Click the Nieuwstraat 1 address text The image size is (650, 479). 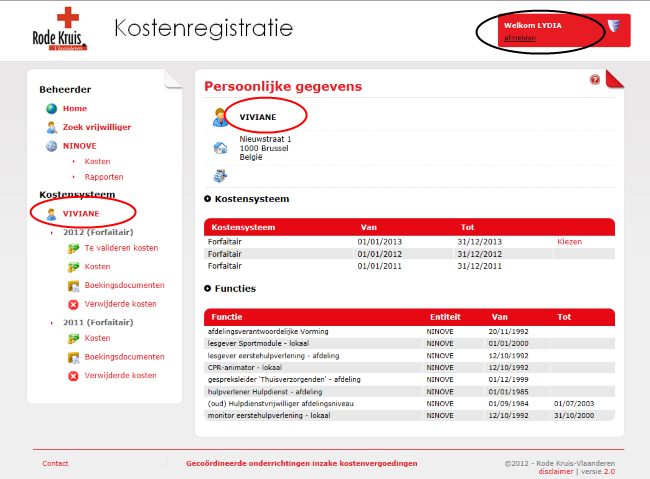coord(265,139)
